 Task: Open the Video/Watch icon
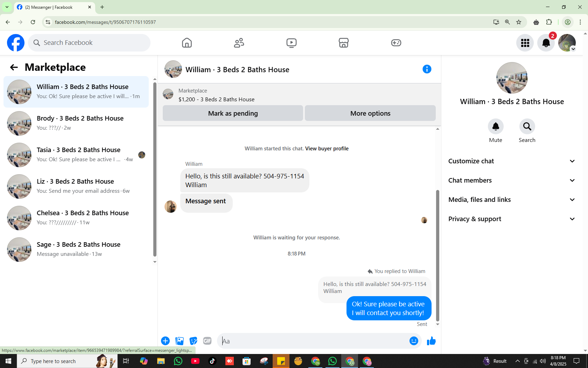click(x=292, y=43)
